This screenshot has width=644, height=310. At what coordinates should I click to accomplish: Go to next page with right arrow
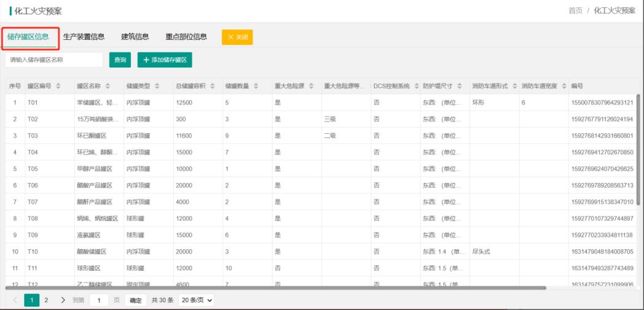tap(63, 300)
